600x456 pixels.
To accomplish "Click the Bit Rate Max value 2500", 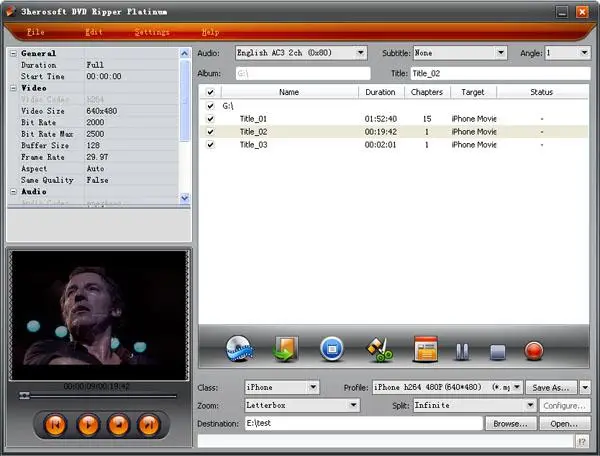I will click(x=95, y=134).
